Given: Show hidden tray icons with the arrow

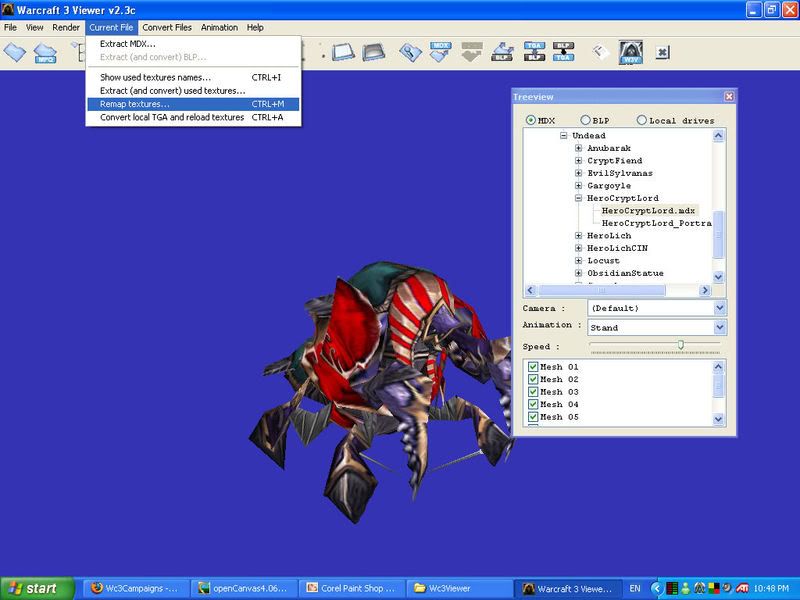Looking at the screenshot, I should [x=657, y=588].
